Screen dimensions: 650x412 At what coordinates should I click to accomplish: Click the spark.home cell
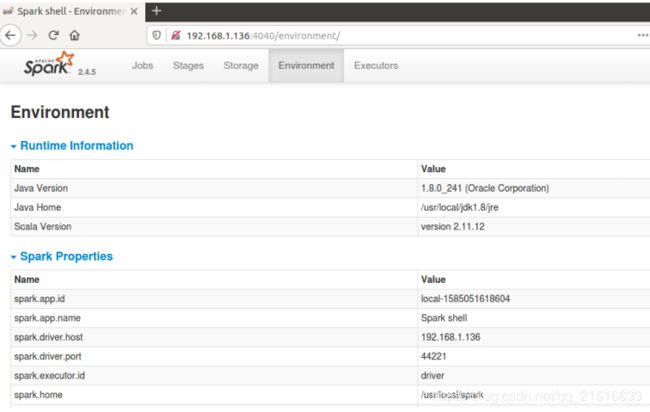click(214, 395)
